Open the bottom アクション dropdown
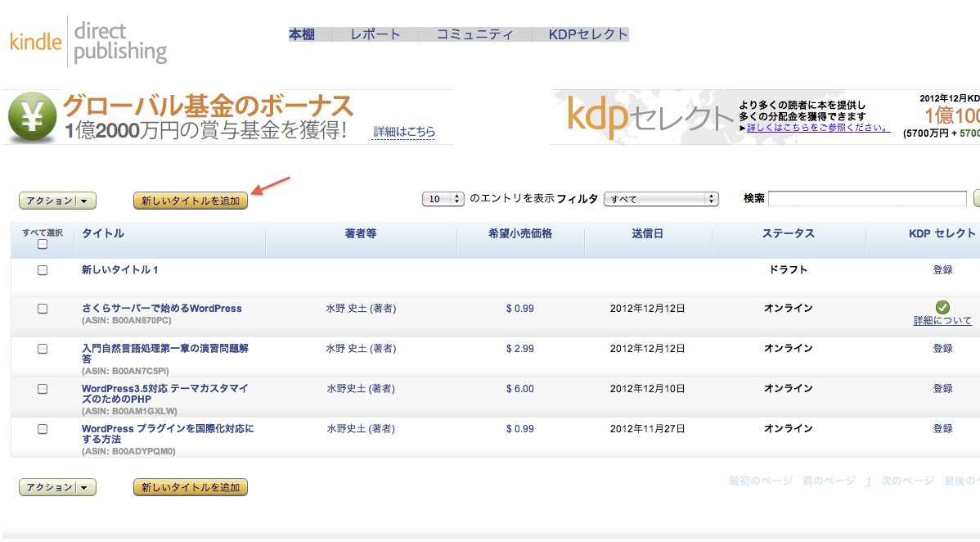Viewport: 980px width, 542px height. coord(57,487)
